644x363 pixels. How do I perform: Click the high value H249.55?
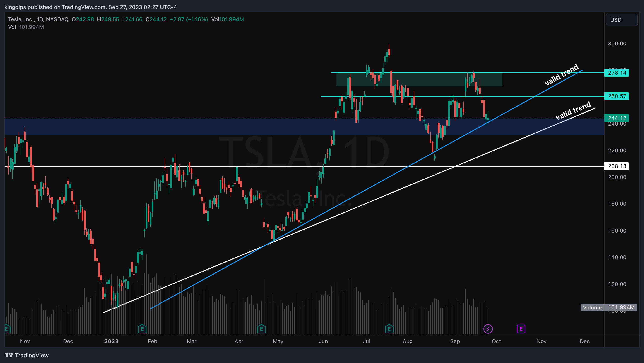pyautogui.click(x=108, y=19)
